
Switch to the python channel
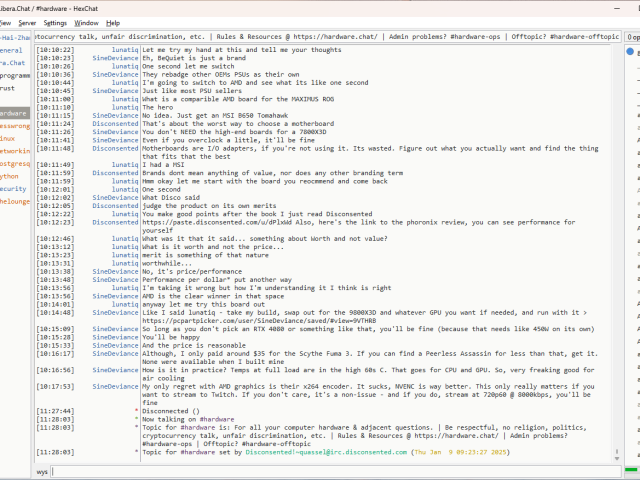pyautogui.click(x=10, y=175)
